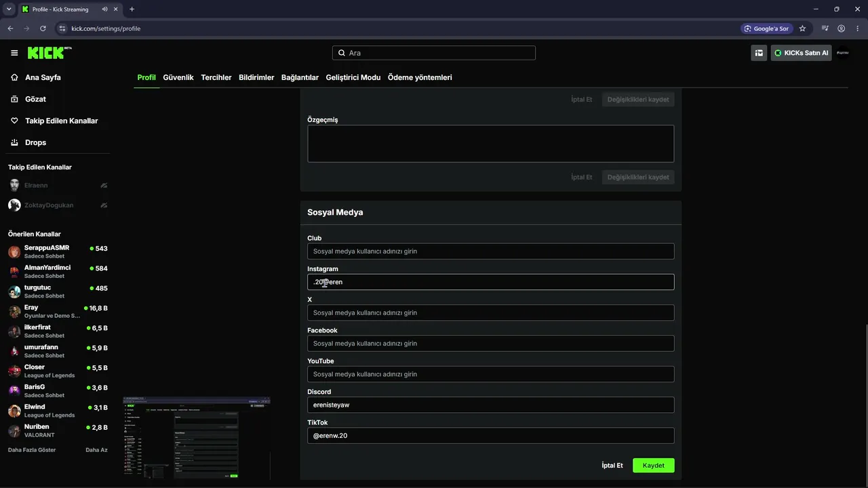Image resolution: width=868 pixels, height=488 pixels.
Task: Bookmark this page with the star
Action: pos(802,28)
